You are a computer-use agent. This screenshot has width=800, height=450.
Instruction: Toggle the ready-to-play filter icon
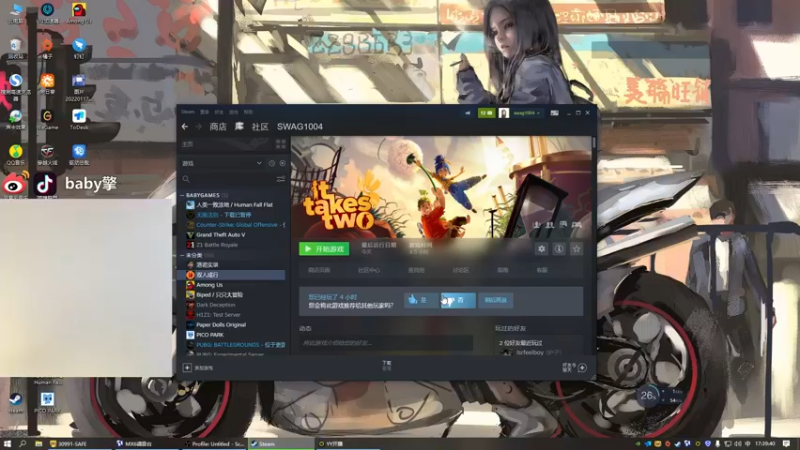click(282, 163)
